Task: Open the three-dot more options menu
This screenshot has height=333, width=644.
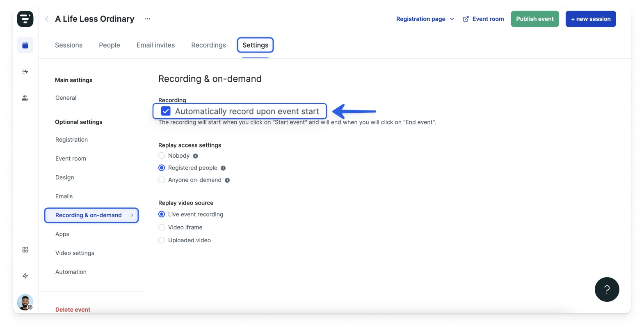Action: (148, 19)
